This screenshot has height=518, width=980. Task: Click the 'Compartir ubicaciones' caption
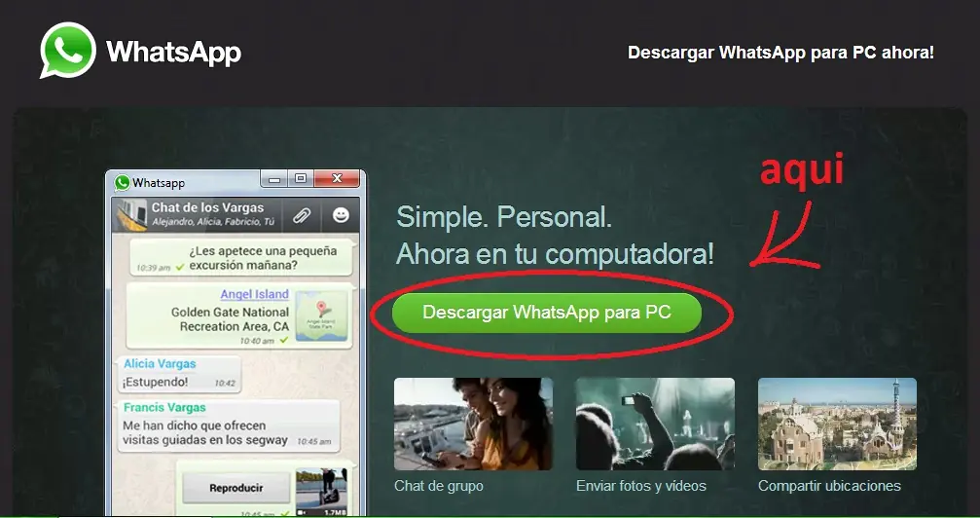(829, 486)
